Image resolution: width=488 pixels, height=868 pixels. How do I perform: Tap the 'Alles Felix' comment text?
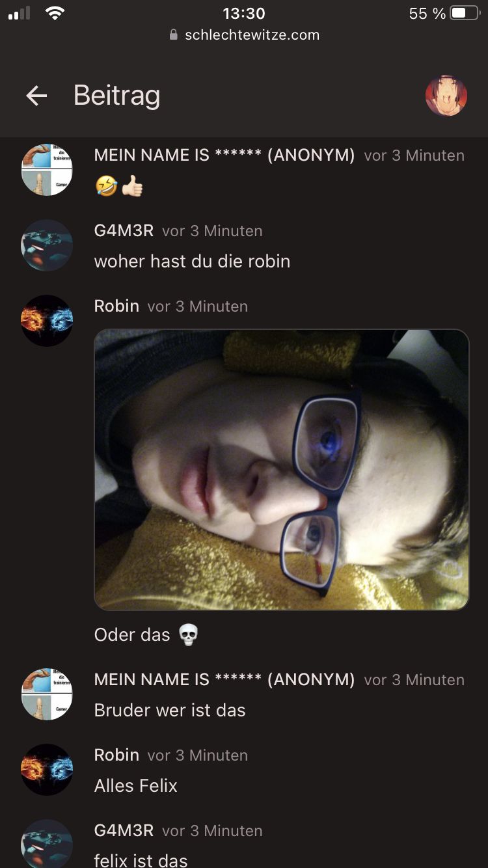pyautogui.click(x=136, y=785)
